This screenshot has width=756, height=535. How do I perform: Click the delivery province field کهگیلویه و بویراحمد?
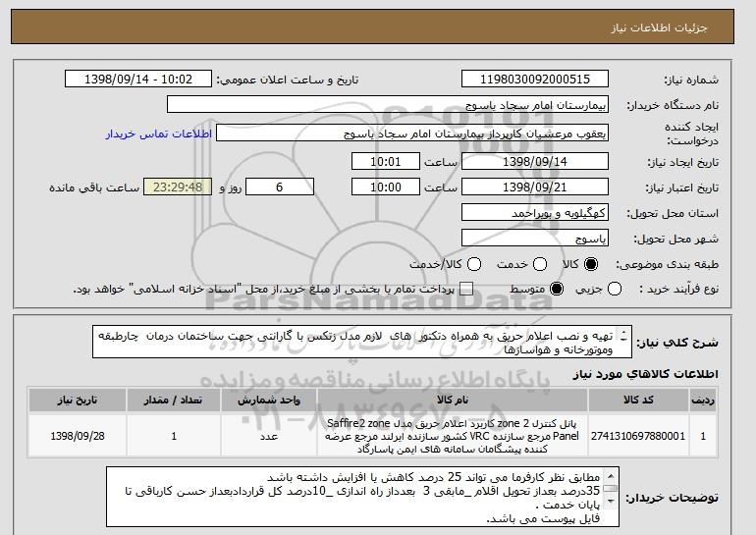click(535, 213)
